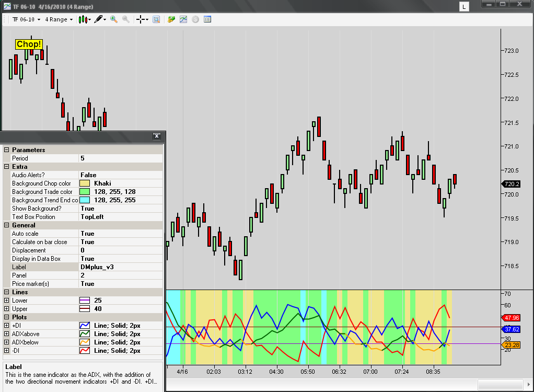
Task: Click the grey strategies coin icon
Action: click(195, 19)
